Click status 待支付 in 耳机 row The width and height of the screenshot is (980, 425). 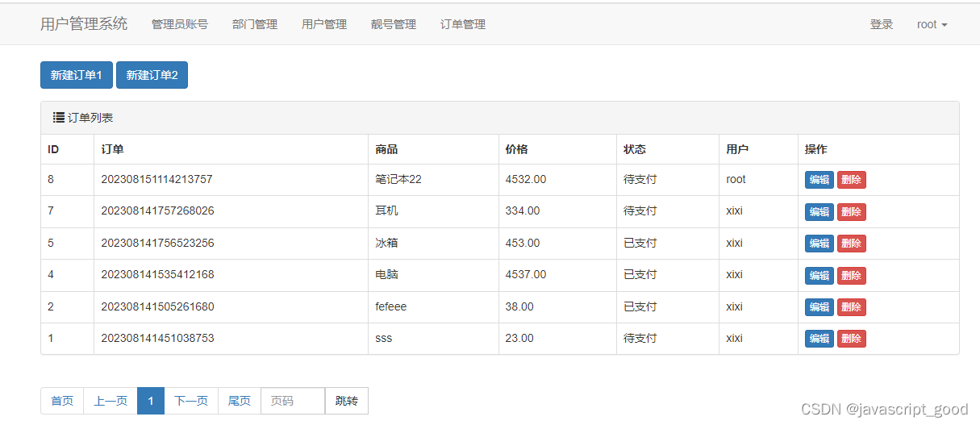(x=640, y=210)
